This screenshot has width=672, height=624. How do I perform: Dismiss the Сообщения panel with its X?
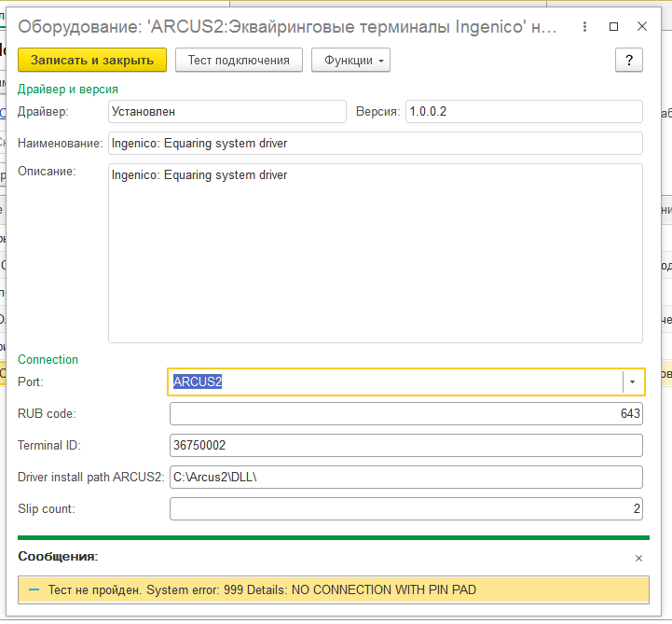coord(638,558)
